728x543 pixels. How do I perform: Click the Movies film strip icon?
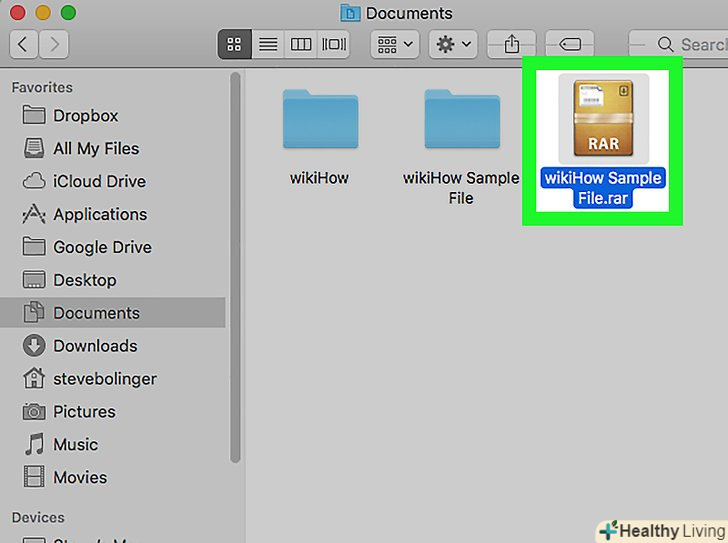[x=34, y=477]
